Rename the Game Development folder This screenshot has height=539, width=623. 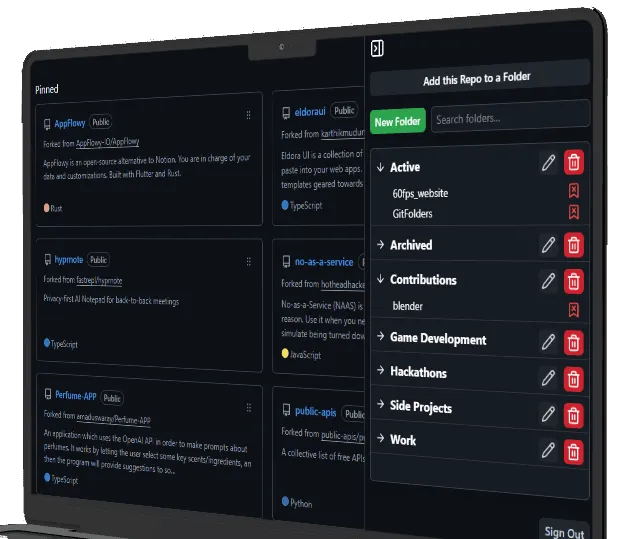tap(548, 342)
